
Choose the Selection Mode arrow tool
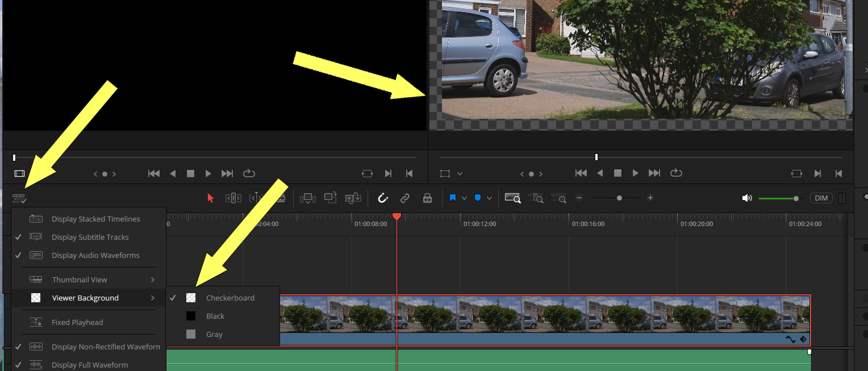211,198
